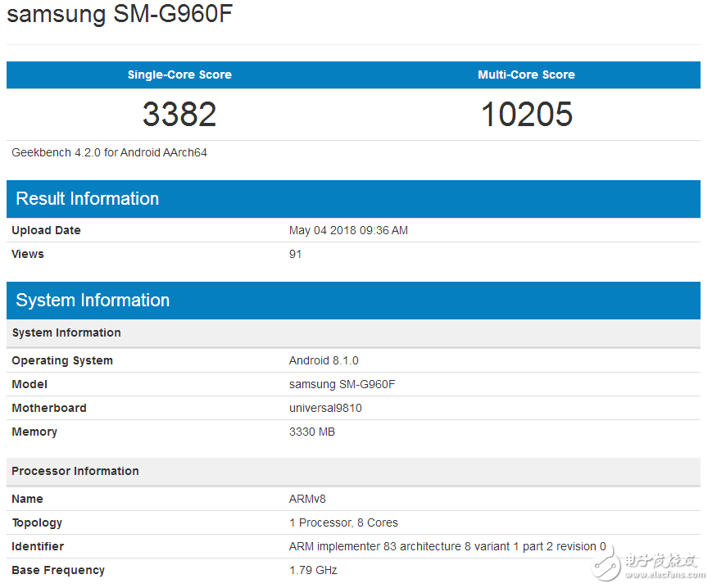The height and width of the screenshot is (588, 712).
Task: Click the Geekbench 4.2.0 for Android AArch64 text
Action: pos(109,152)
